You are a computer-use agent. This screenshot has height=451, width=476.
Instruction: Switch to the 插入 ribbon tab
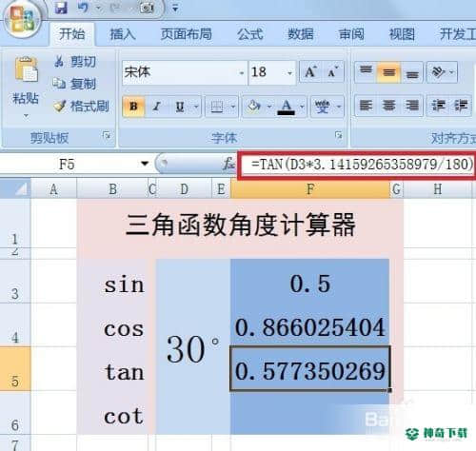click(123, 33)
